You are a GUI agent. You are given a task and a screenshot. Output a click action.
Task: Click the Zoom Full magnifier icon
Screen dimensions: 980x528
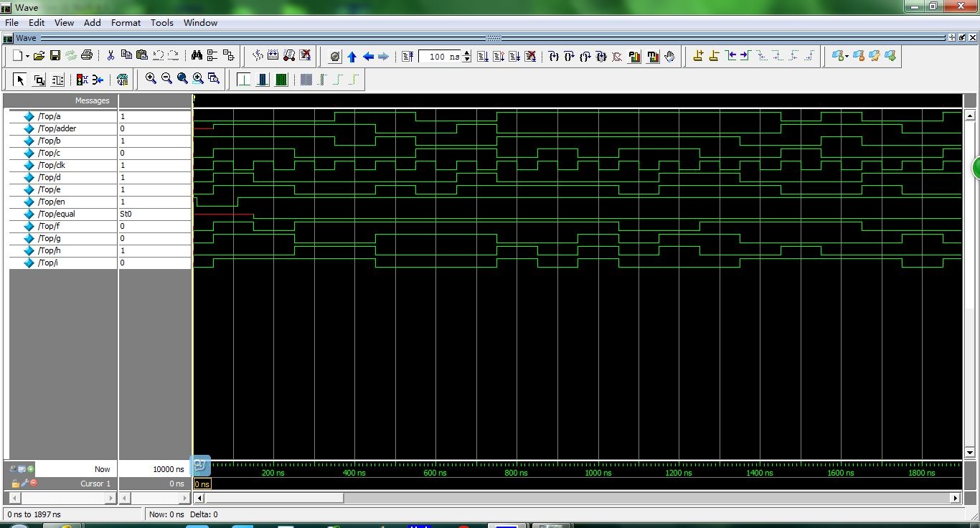pyautogui.click(x=182, y=78)
